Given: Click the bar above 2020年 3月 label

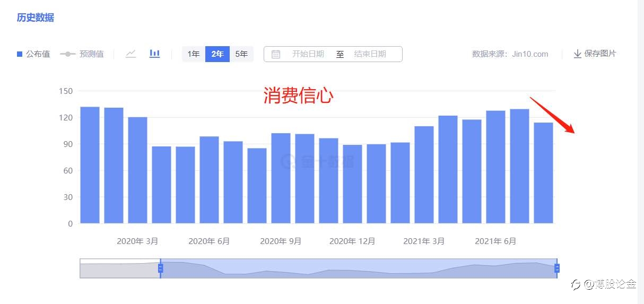Looking at the screenshot, I should pos(137,170).
